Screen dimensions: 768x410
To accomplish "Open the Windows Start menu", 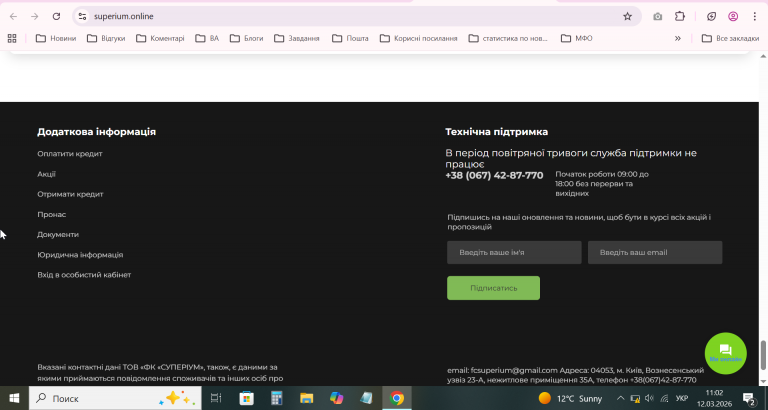I will pyautogui.click(x=14, y=398).
